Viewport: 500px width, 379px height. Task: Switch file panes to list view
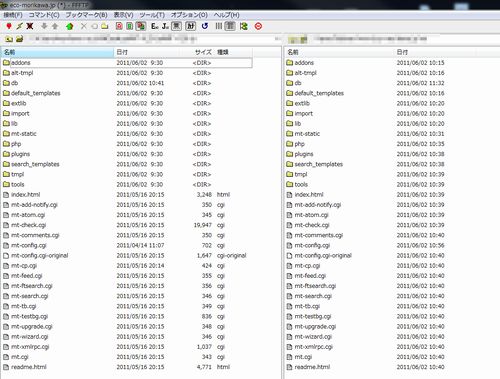219,26
